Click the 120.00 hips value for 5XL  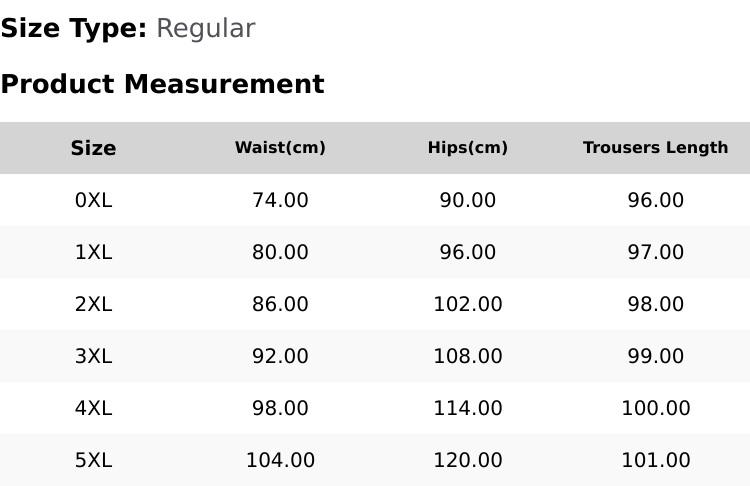tap(468, 461)
